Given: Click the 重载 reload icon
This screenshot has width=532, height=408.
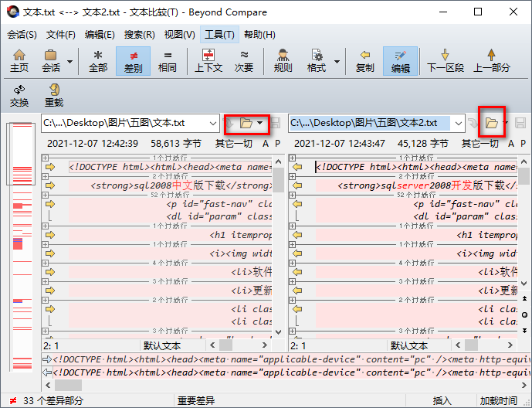Looking at the screenshot, I should coord(54,90).
